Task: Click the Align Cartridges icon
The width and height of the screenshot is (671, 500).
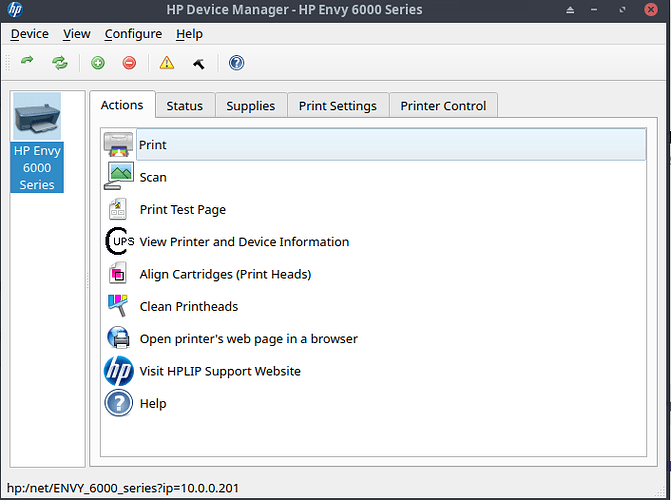Action: (118, 274)
